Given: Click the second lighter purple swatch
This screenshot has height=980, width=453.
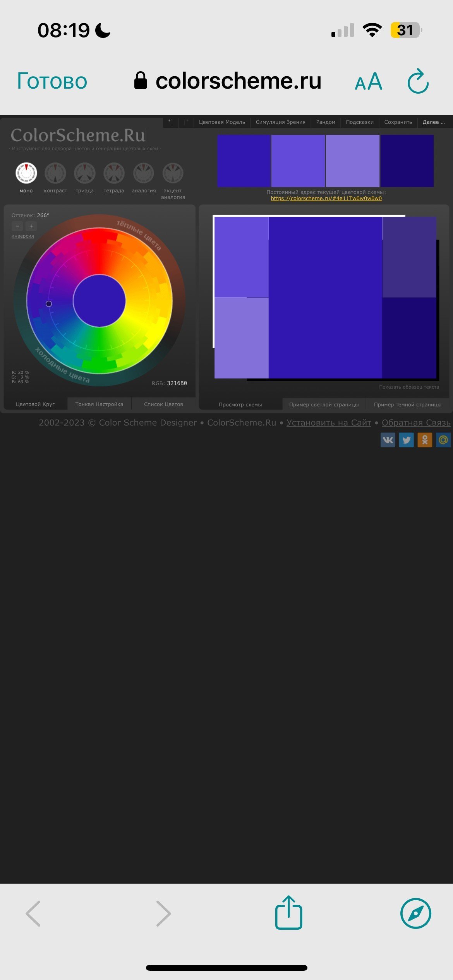Looking at the screenshot, I should 298,161.
